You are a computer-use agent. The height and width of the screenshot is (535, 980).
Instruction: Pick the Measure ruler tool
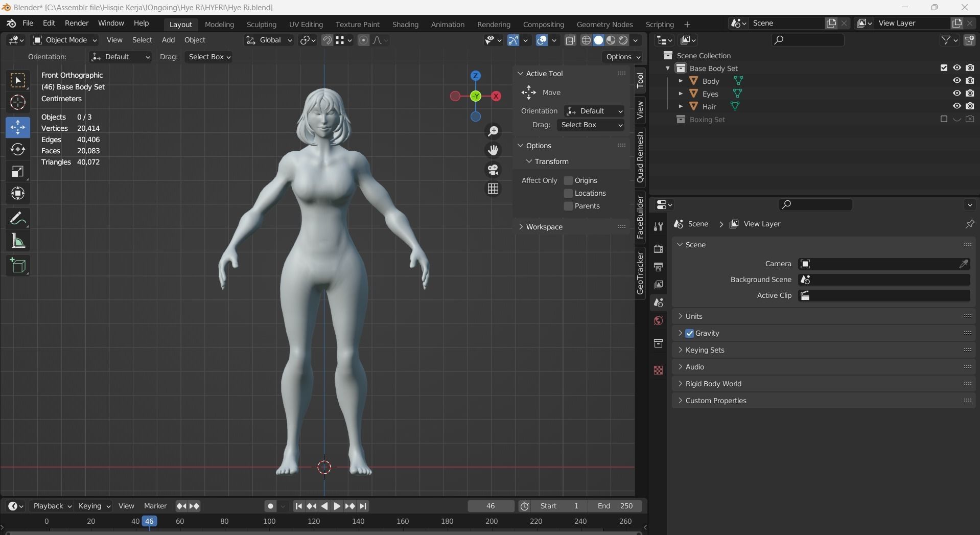click(x=18, y=241)
